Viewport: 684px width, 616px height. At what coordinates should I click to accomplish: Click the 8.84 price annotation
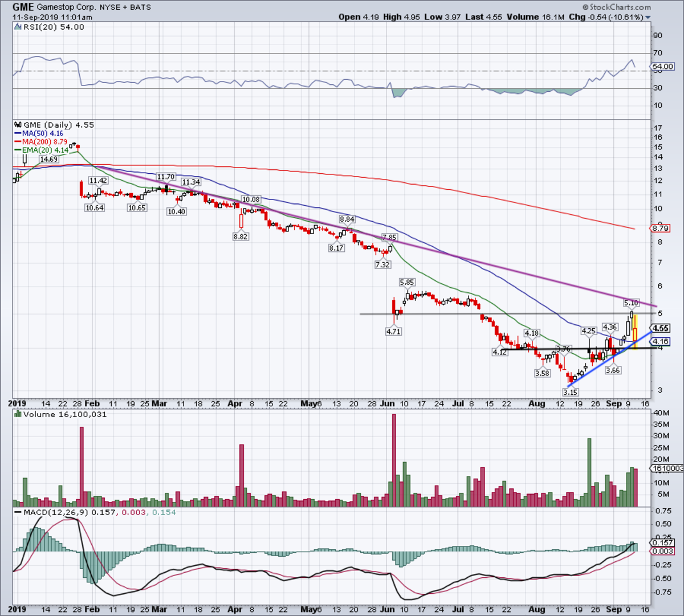pos(347,219)
